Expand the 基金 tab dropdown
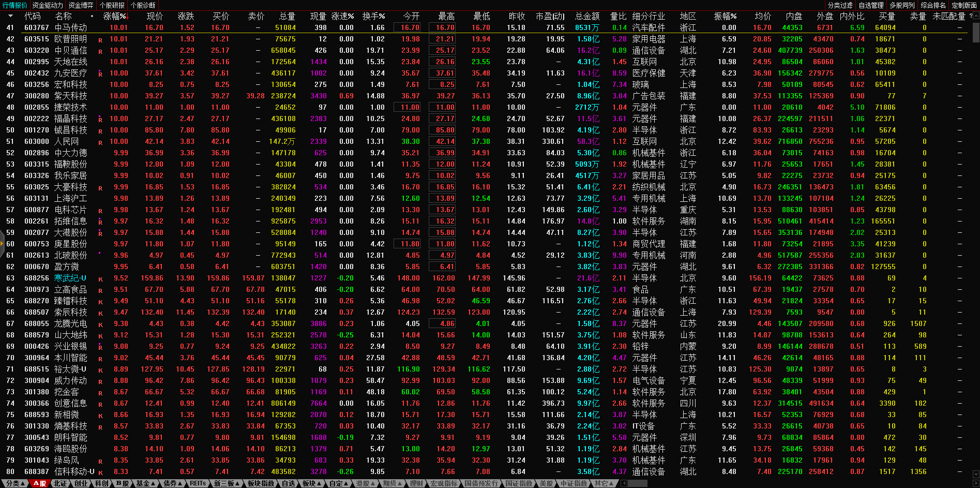The height and width of the screenshot is (488, 980). (145, 483)
